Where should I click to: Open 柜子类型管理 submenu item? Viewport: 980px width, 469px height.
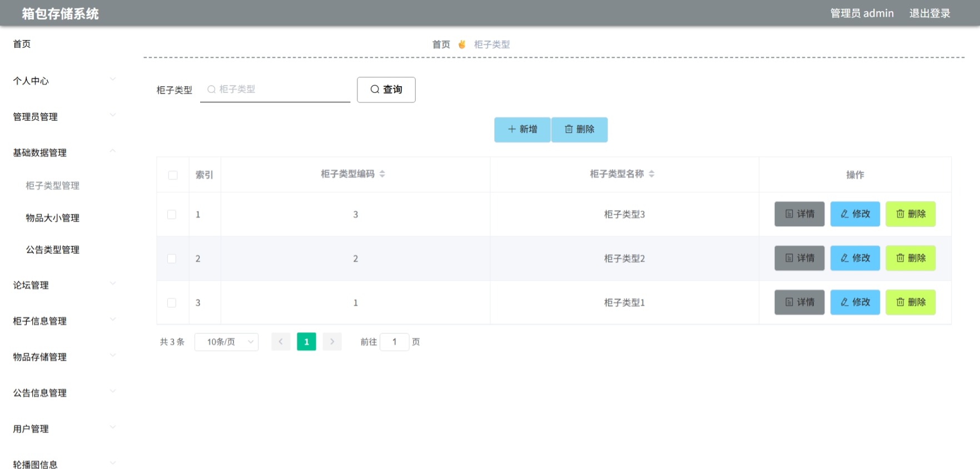52,186
